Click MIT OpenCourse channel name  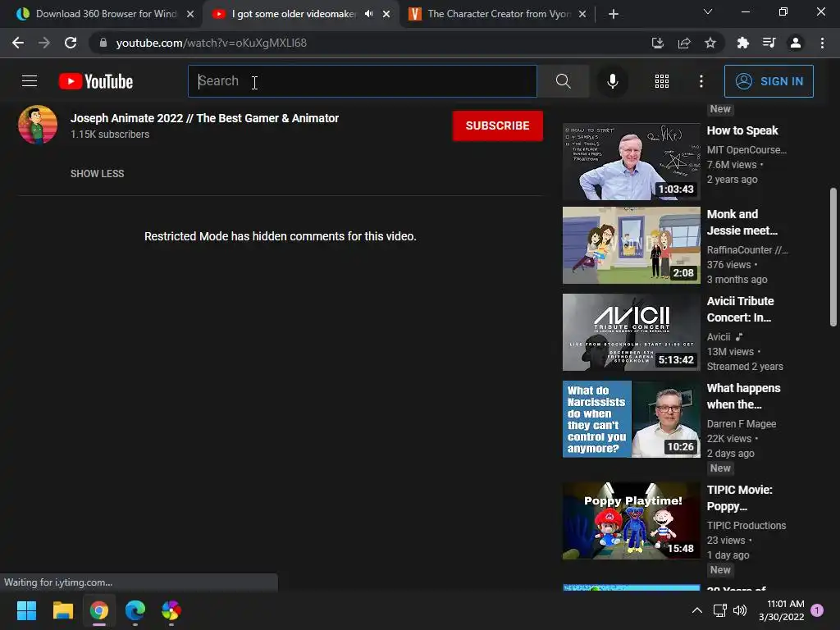[746, 150]
